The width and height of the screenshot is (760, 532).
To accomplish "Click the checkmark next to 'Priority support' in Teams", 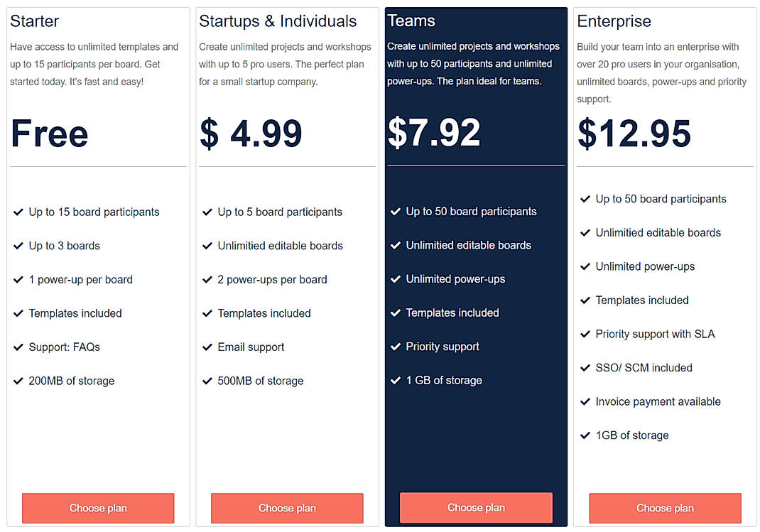I will 396,347.
